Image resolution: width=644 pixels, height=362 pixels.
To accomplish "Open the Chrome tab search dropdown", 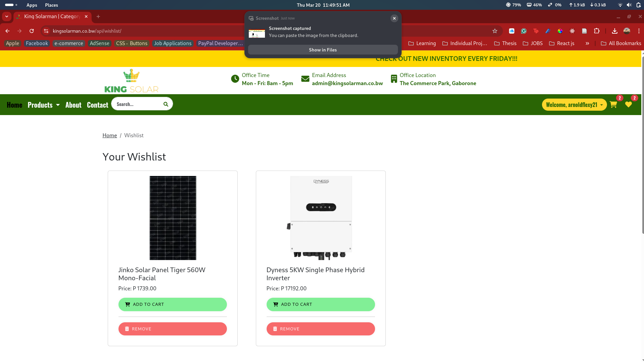I will [7, 16].
